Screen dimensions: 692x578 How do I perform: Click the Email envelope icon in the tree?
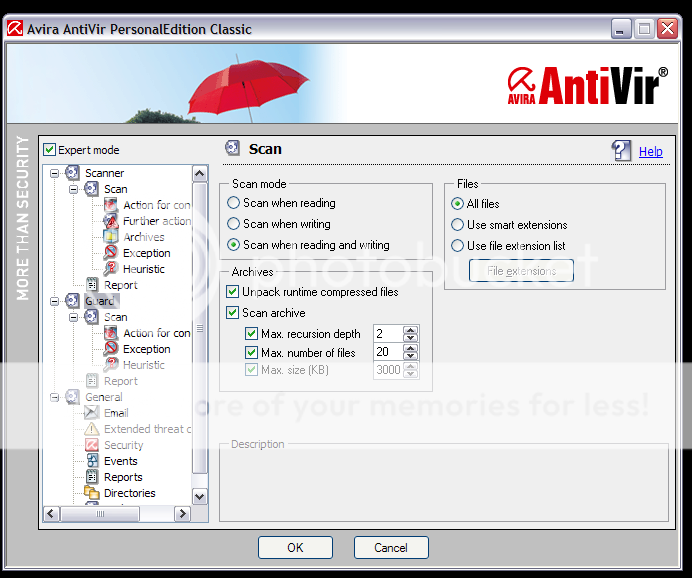pyautogui.click(x=92, y=413)
